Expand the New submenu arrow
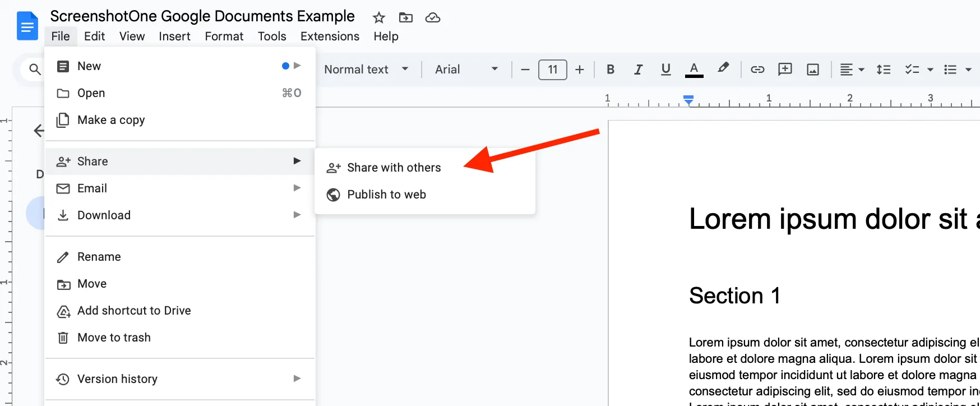Viewport: 980px width, 406px height. (297, 66)
